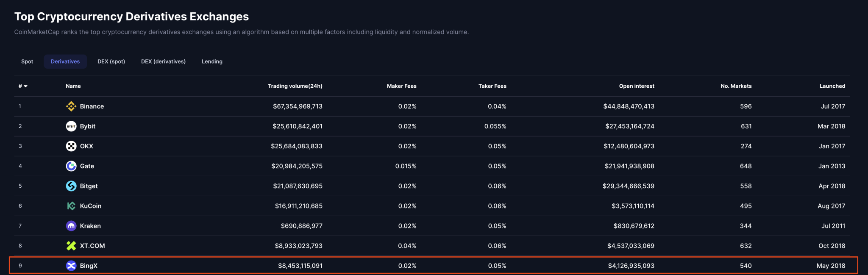Click the Bitget logo icon
The height and width of the screenshot is (275, 868).
pyautogui.click(x=71, y=186)
